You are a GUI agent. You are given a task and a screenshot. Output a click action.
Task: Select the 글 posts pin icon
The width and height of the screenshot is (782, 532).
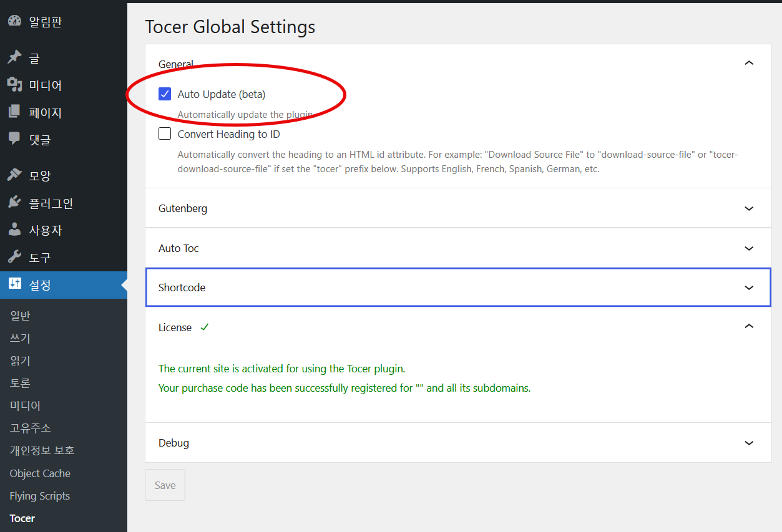pos(15,57)
